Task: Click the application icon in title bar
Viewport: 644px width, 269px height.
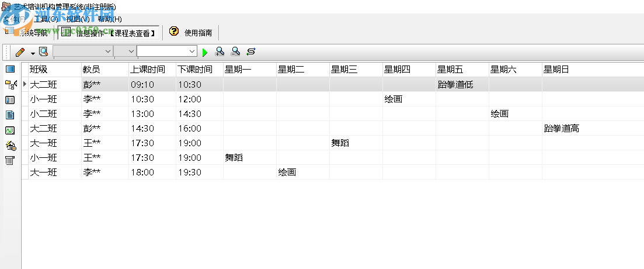Action: [6, 6]
